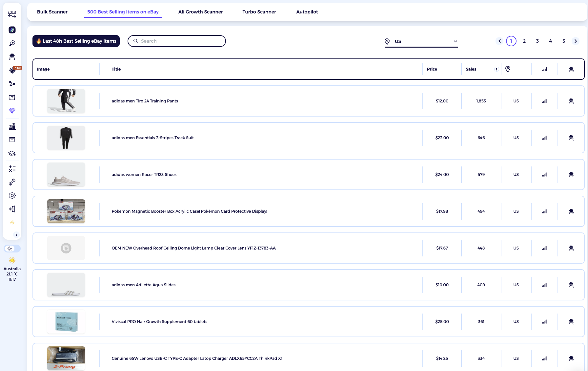Switch to the Ali Growth Scanner tab
The height and width of the screenshot is (371, 588).
[200, 12]
